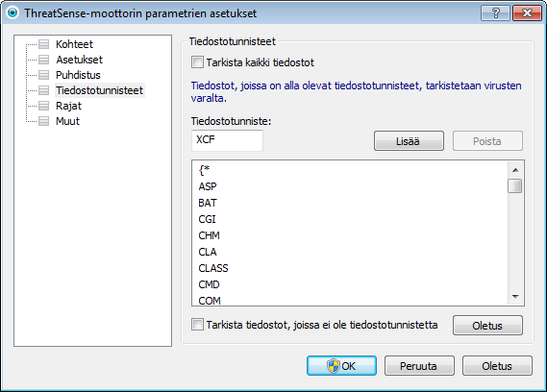Toggle scanning files without extension checkbox
Screen dimensions: 547x392
pyautogui.click(x=197, y=325)
